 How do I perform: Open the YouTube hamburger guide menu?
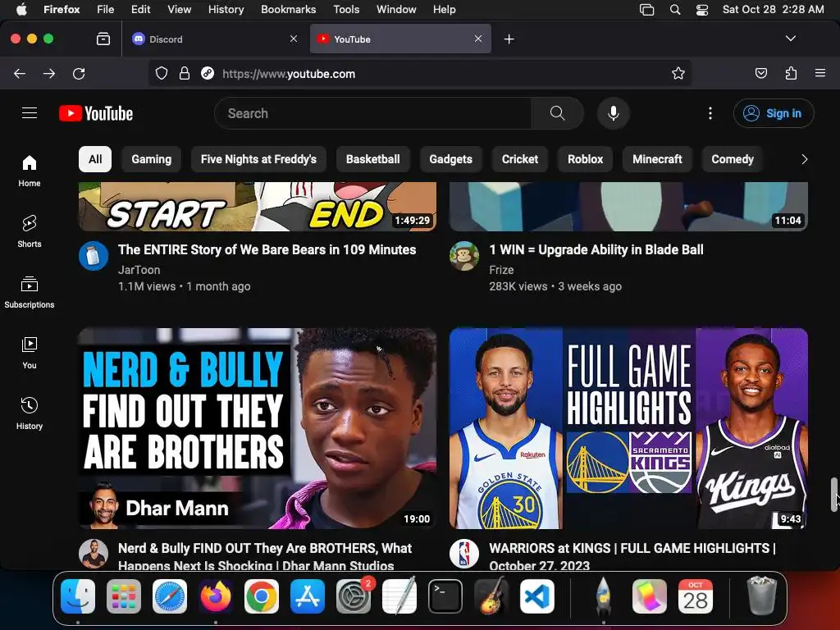click(30, 113)
